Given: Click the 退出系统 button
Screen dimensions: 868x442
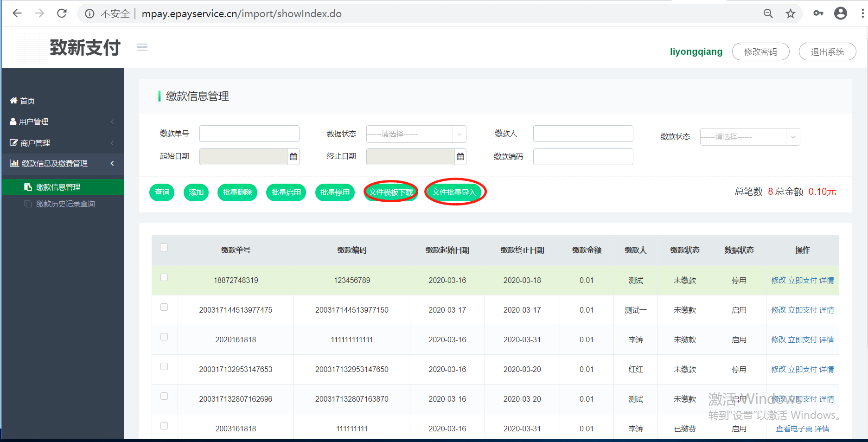Looking at the screenshot, I should [x=827, y=51].
